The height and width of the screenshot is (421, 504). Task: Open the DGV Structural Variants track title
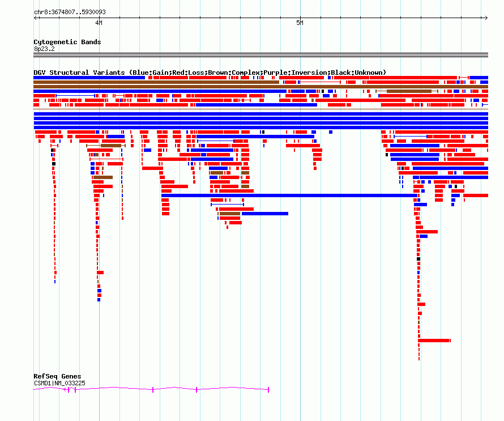210,73
